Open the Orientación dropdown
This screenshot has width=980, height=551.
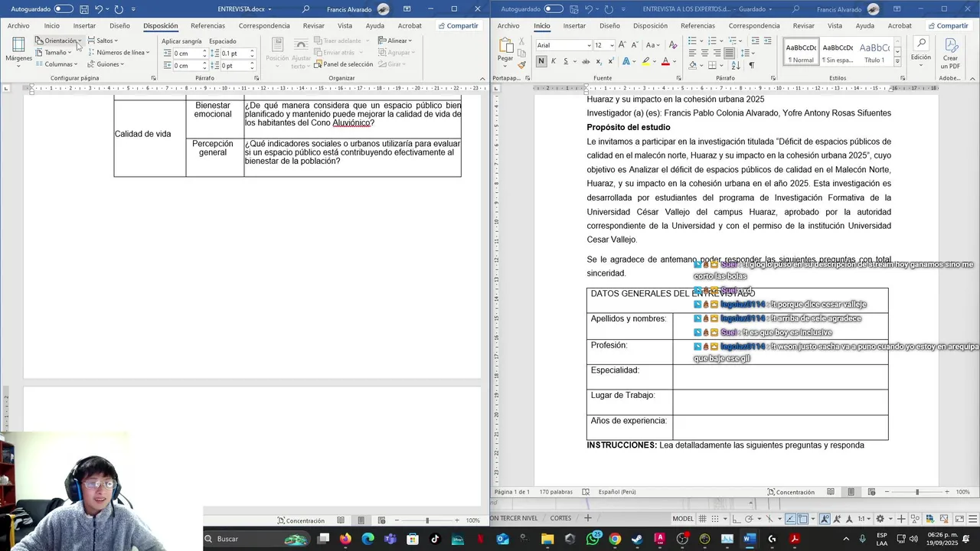coord(58,41)
